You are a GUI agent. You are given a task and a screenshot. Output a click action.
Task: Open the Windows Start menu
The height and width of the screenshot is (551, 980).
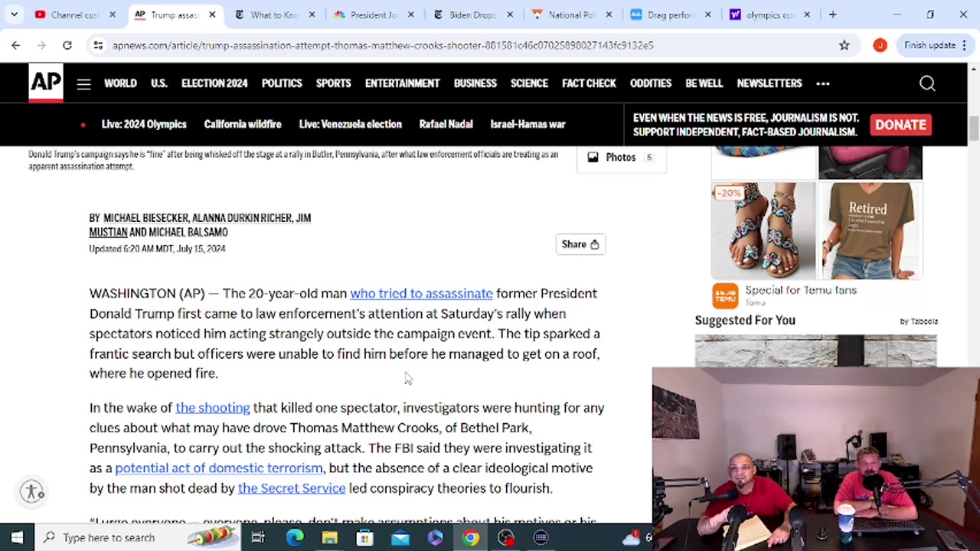point(17,537)
